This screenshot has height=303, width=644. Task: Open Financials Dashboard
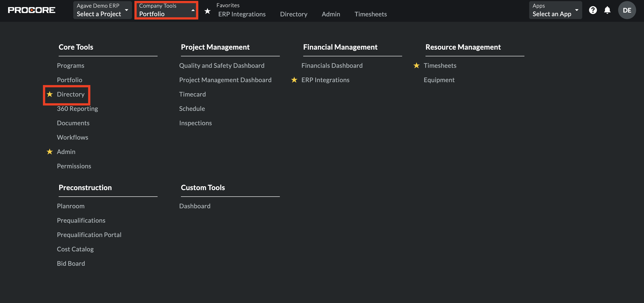point(332,65)
